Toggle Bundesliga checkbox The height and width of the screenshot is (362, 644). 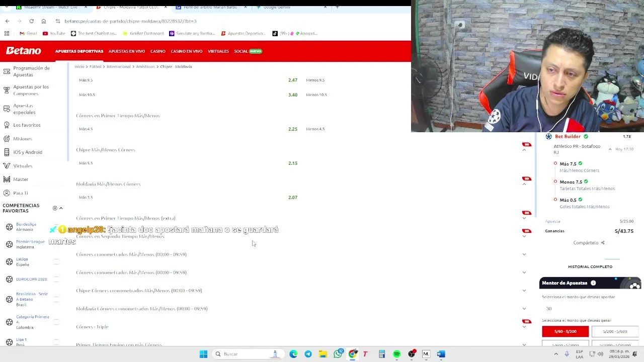click(x=56, y=227)
